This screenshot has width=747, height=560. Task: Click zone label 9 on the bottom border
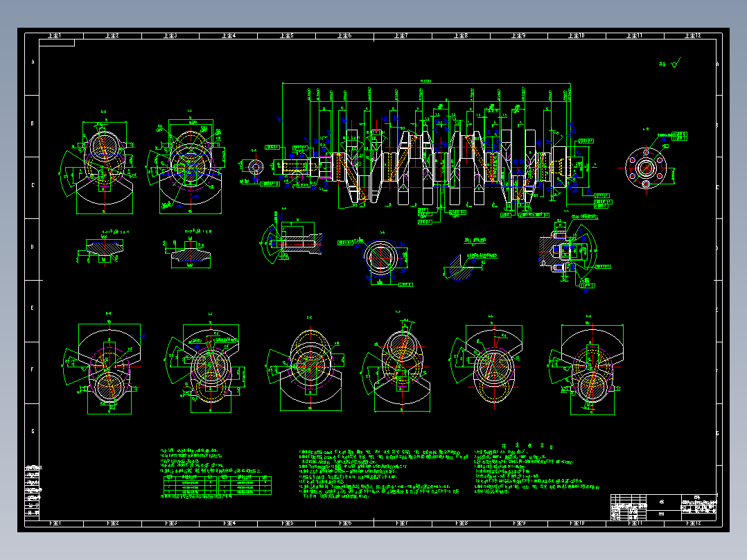pyautogui.click(x=519, y=523)
